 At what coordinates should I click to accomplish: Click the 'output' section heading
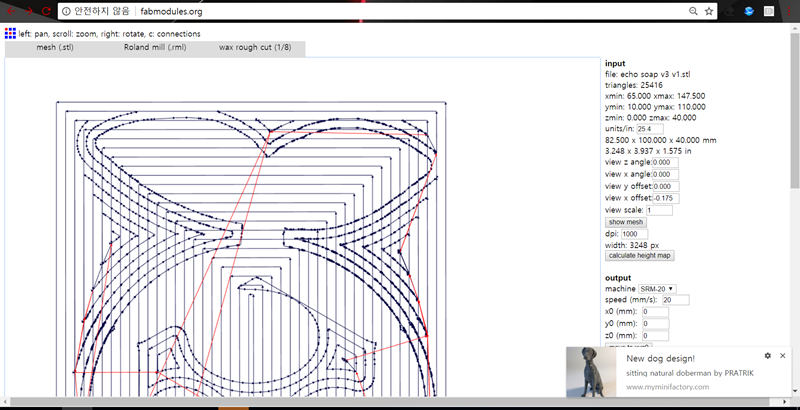pyautogui.click(x=618, y=277)
